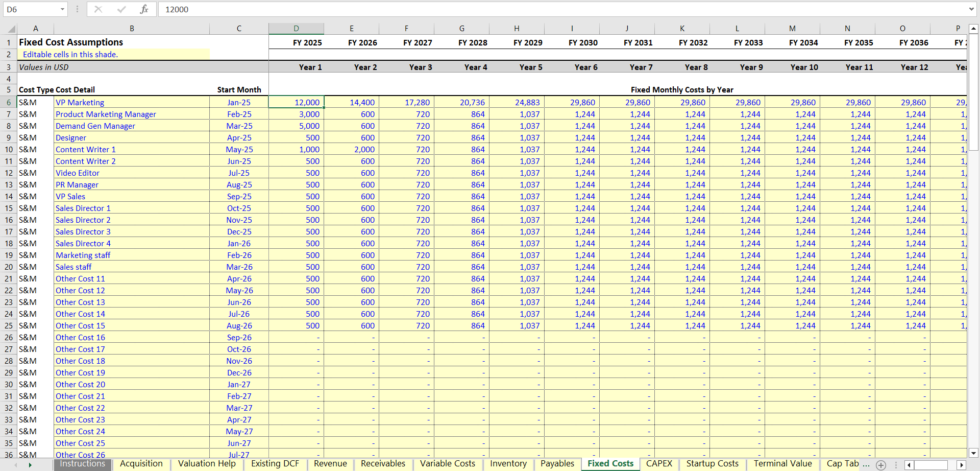Click the Cancel (X) icon beside formula bar

coord(99,9)
